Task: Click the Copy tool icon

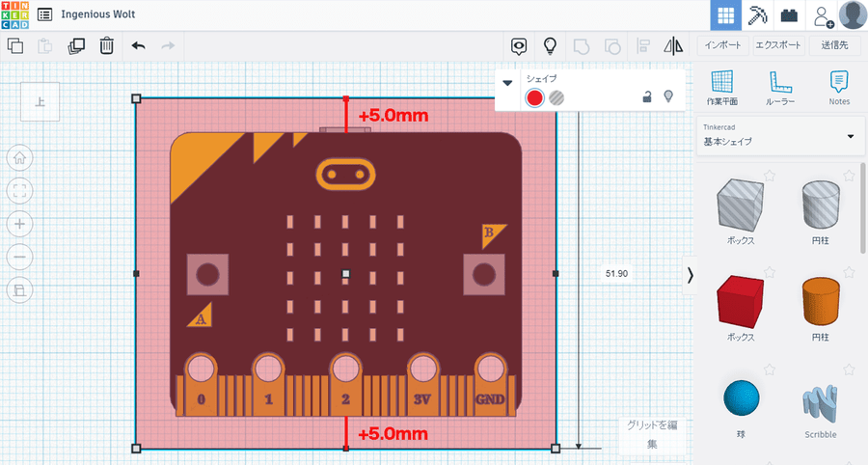Action: click(15, 46)
